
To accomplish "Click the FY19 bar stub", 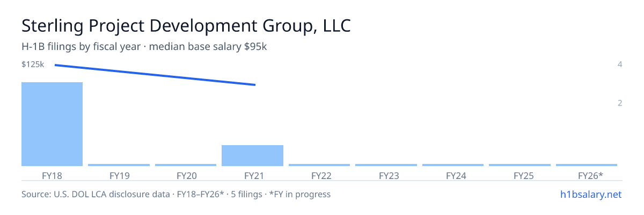I will coord(119,165).
